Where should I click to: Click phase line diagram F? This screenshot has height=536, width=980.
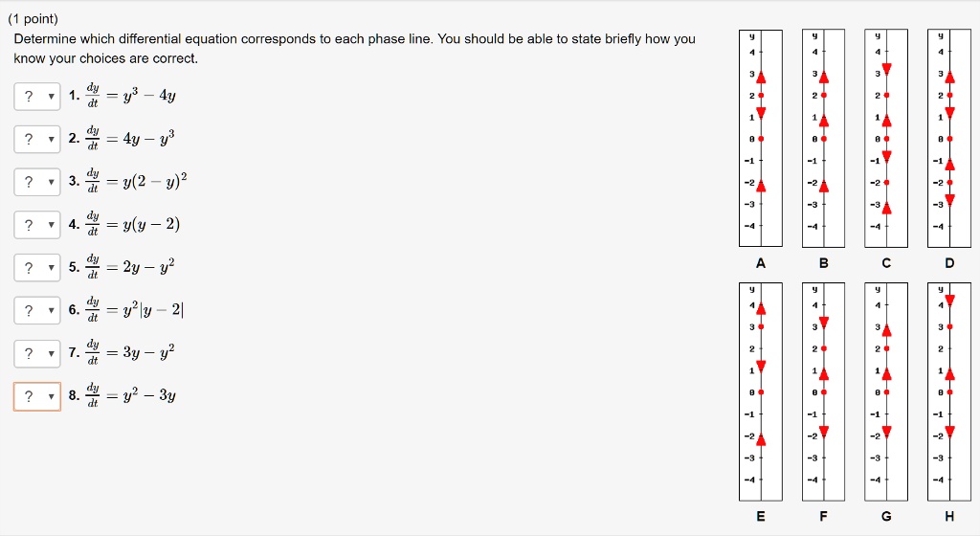824,391
